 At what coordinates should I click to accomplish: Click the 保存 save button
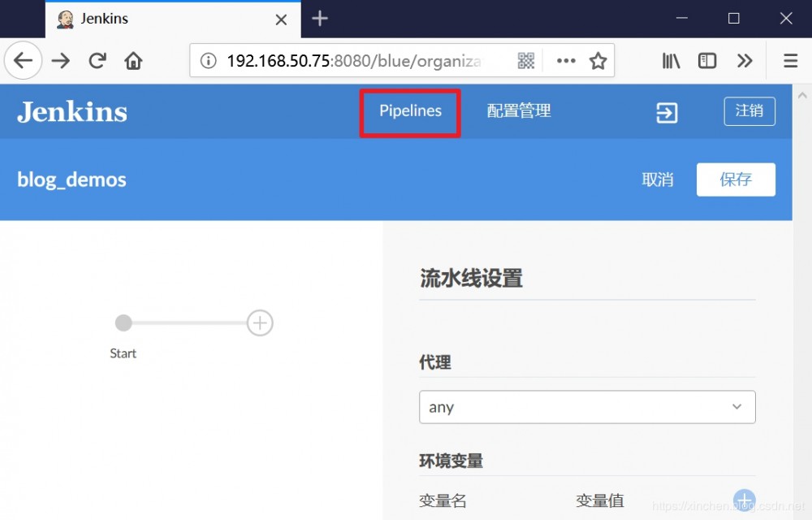point(736,180)
